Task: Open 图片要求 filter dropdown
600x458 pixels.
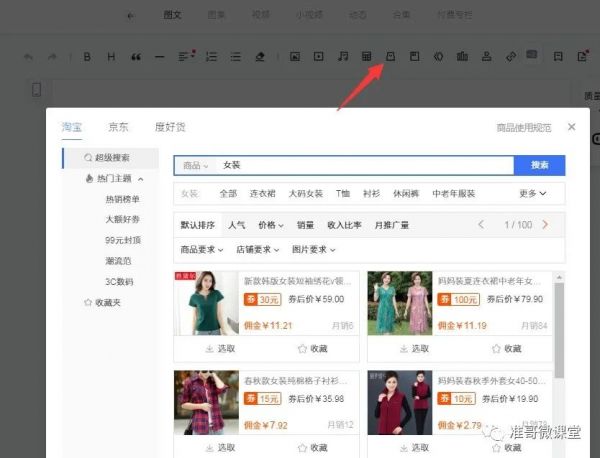Action: 313,249
